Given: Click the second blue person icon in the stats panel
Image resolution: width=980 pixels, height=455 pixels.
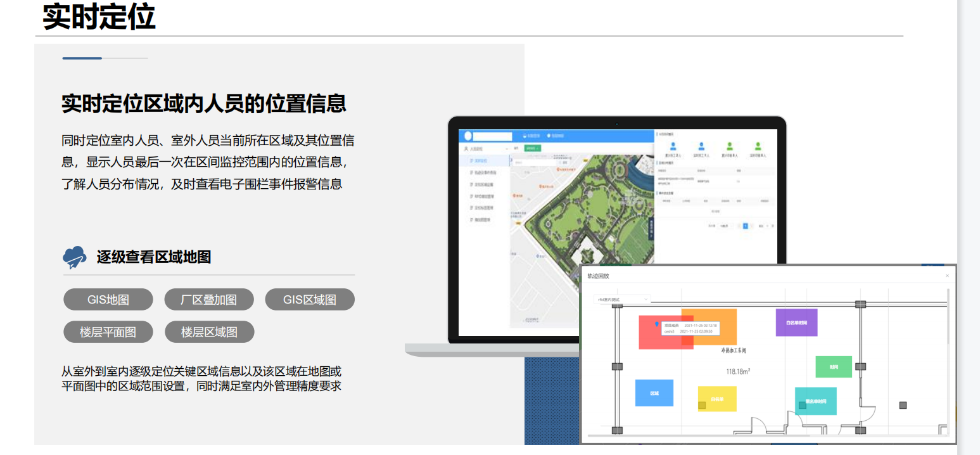Looking at the screenshot, I should [701, 146].
